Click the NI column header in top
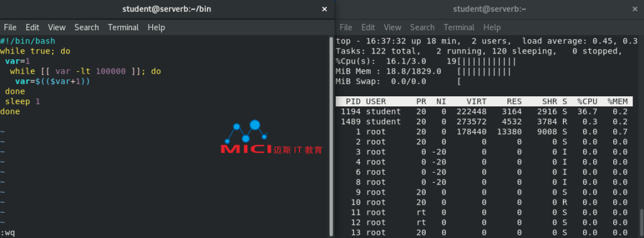The height and width of the screenshot is (238, 644). tap(441, 101)
